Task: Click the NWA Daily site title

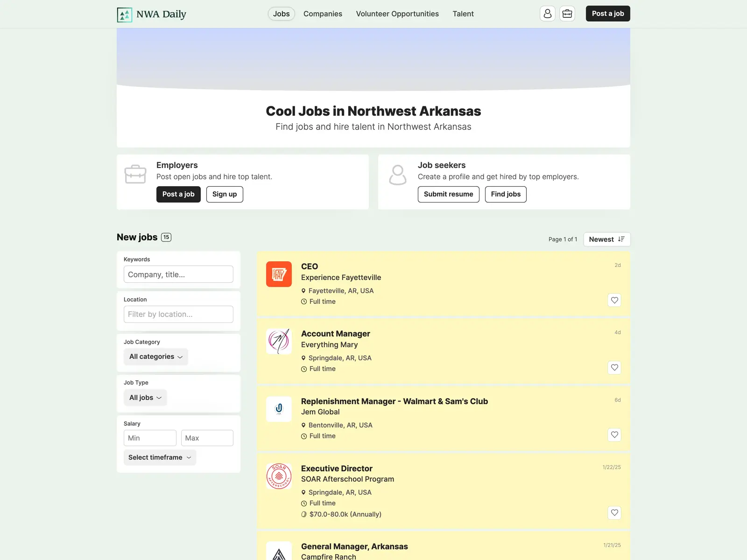Action: [x=161, y=14]
